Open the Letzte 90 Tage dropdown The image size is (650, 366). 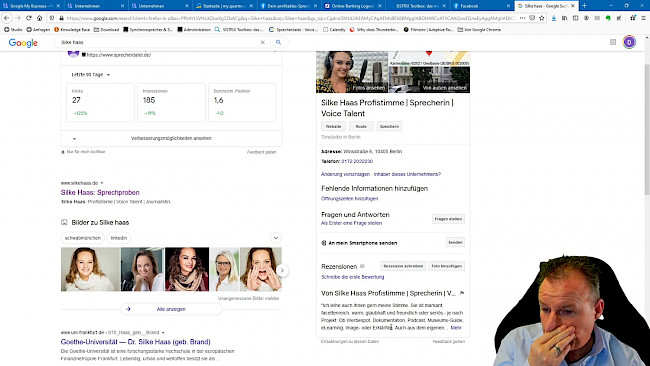pos(91,75)
